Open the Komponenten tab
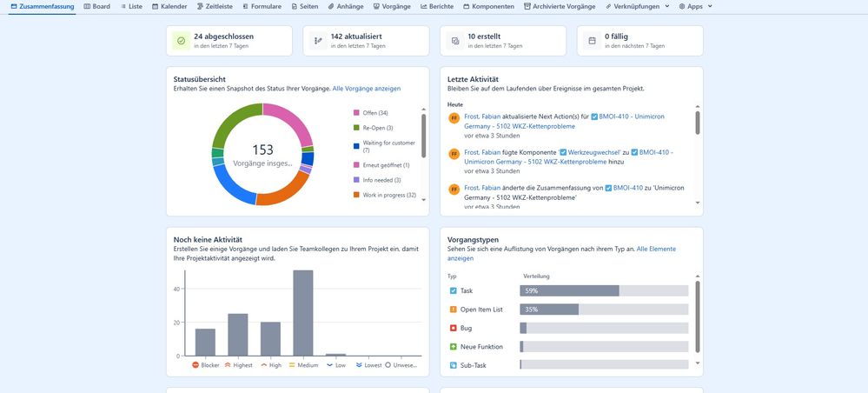Viewport: 868px width, 393px height. 489,7
